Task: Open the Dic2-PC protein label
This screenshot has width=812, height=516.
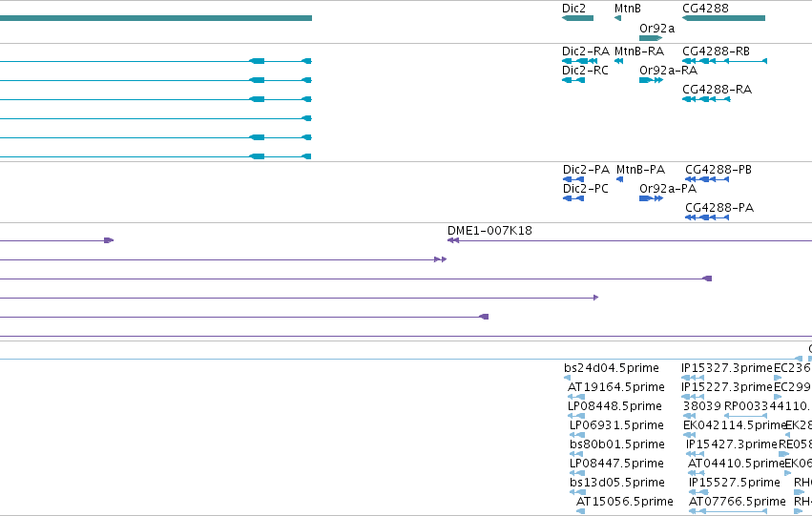Action: pyautogui.click(x=586, y=189)
